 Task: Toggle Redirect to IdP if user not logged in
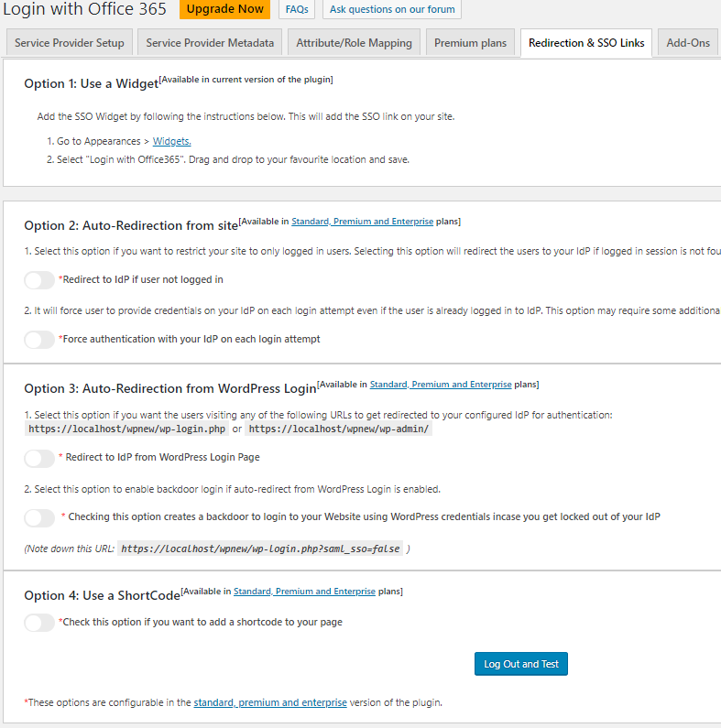click(x=39, y=280)
